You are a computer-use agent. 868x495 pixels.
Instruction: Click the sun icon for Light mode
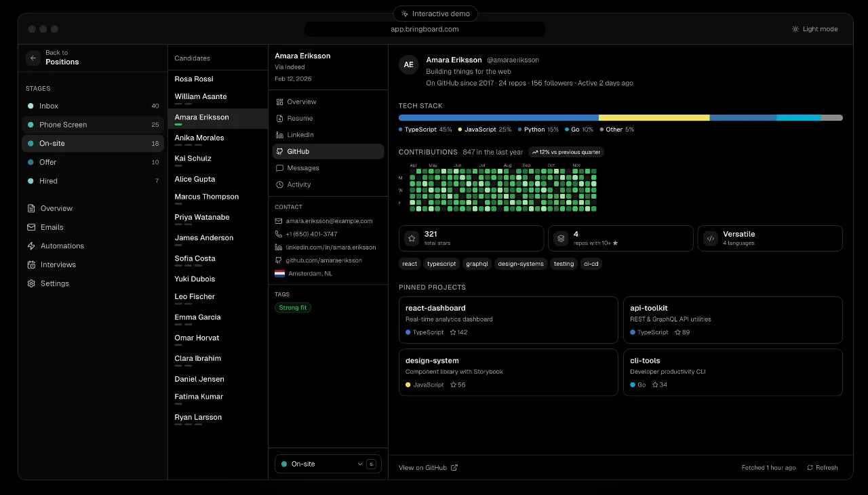click(795, 29)
